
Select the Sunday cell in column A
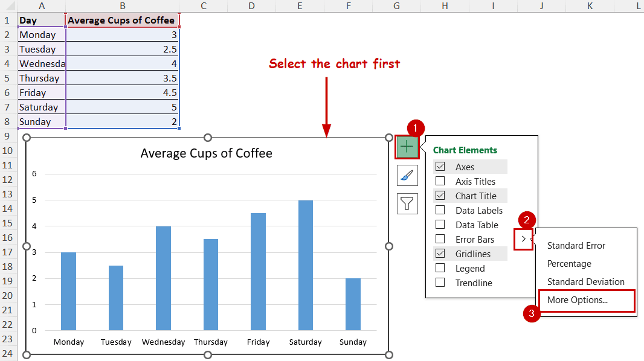pyautogui.click(x=42, y=121)
